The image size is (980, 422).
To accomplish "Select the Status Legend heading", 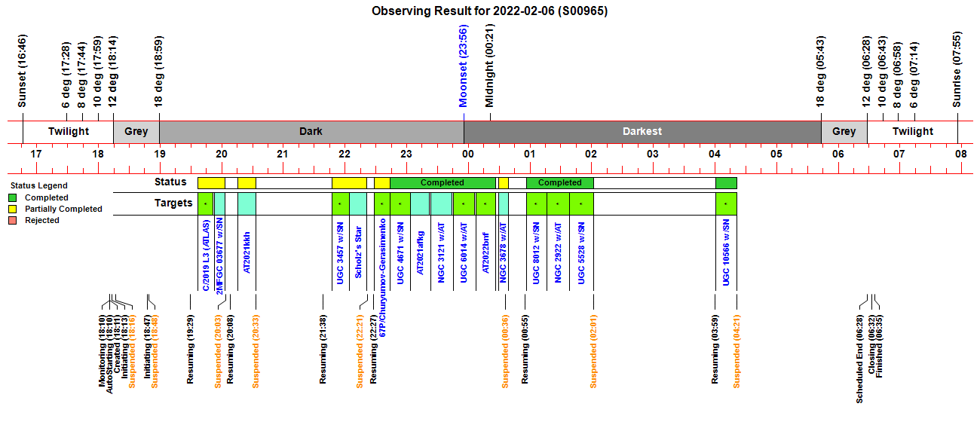I will coord(38,185).
